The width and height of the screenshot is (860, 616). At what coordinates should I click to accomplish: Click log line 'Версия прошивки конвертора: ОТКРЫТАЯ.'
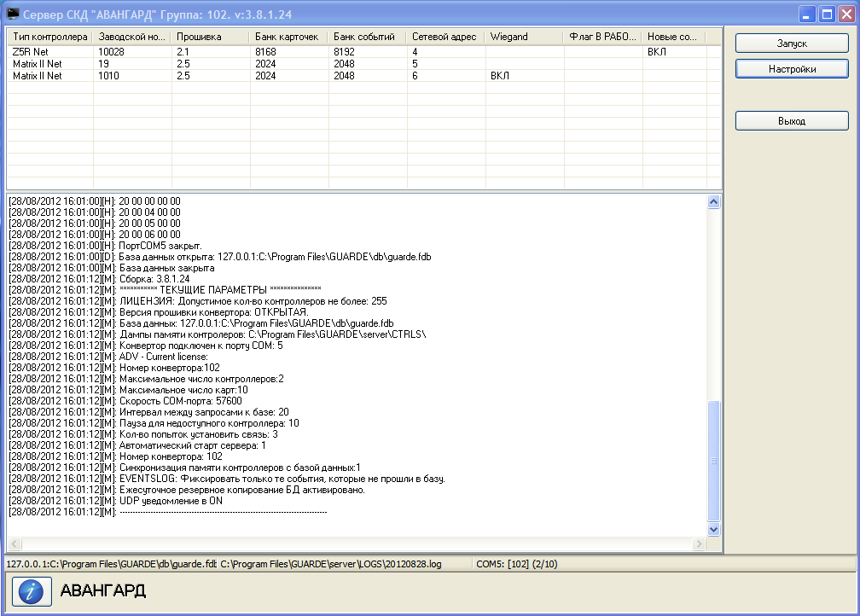pos(159,312)
